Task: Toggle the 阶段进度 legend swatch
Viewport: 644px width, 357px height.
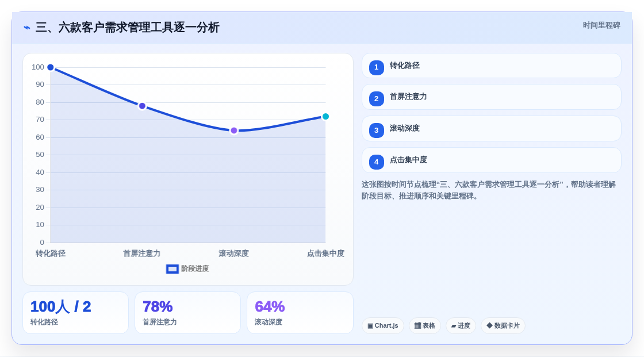Action: (x=172, y=269)
